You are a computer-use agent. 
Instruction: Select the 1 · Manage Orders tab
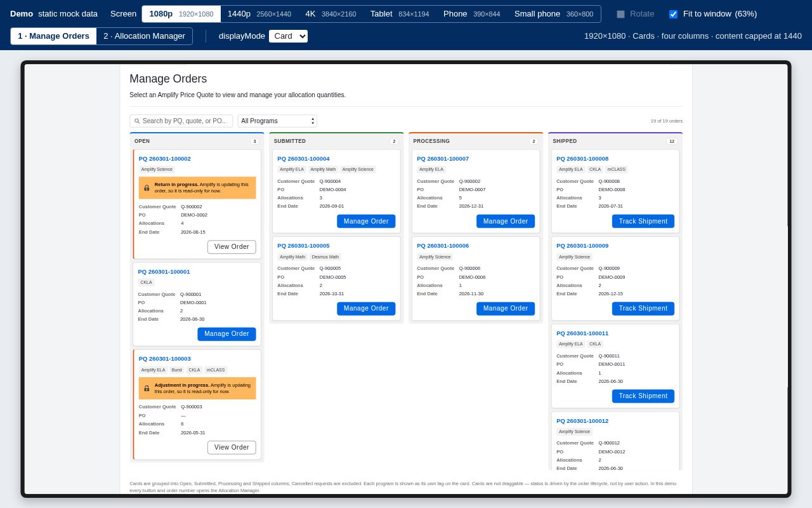tap(54, 36)
